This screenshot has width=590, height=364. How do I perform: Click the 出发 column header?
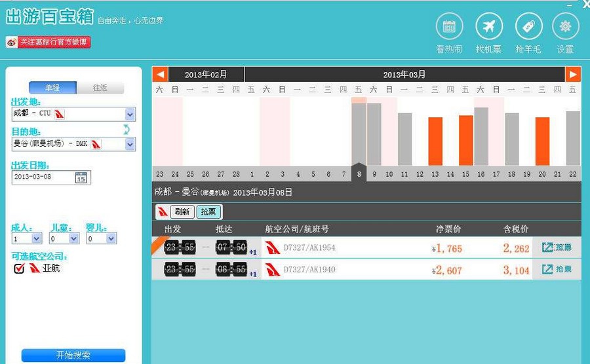click(172, 229)
